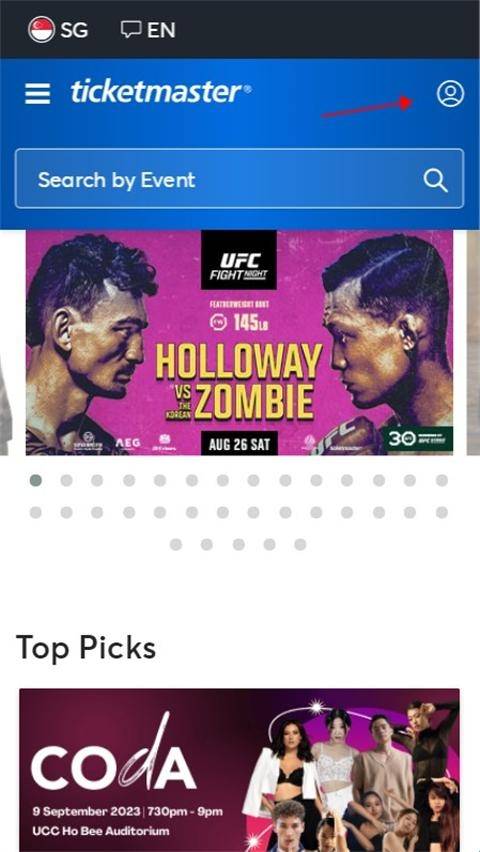The image size is (480, 852).
Task: Select the SG country selector
Action: pos(58,29)
